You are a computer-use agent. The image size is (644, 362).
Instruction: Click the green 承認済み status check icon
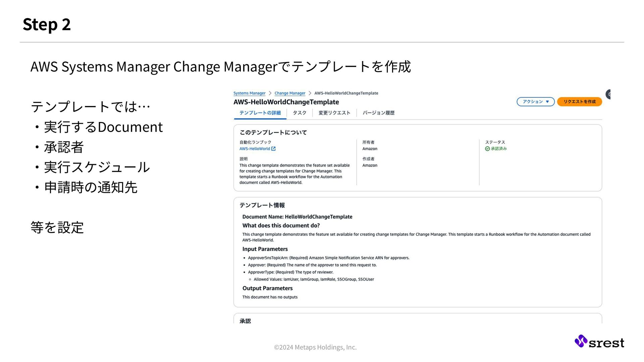point(487,149)
